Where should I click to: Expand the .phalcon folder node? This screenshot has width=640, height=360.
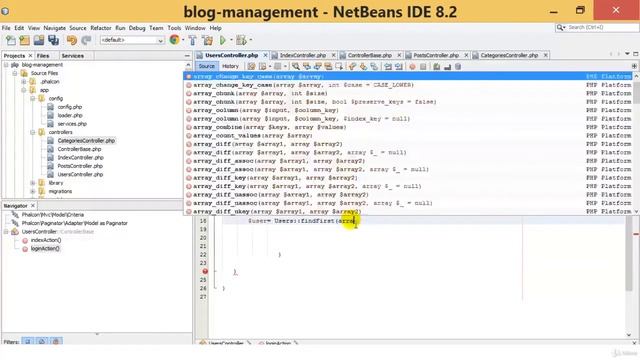24,82
